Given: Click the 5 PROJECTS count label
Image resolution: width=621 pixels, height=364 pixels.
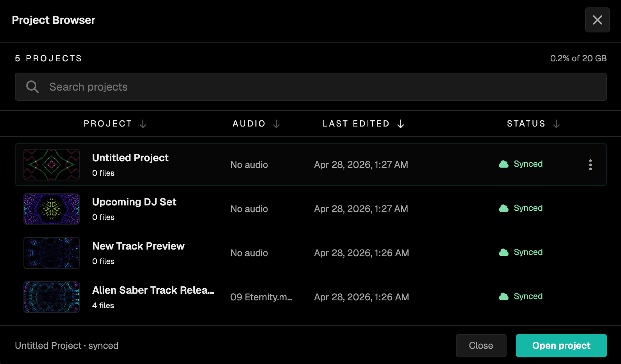Looking at the screenshot, I should [x=48, y=58].
